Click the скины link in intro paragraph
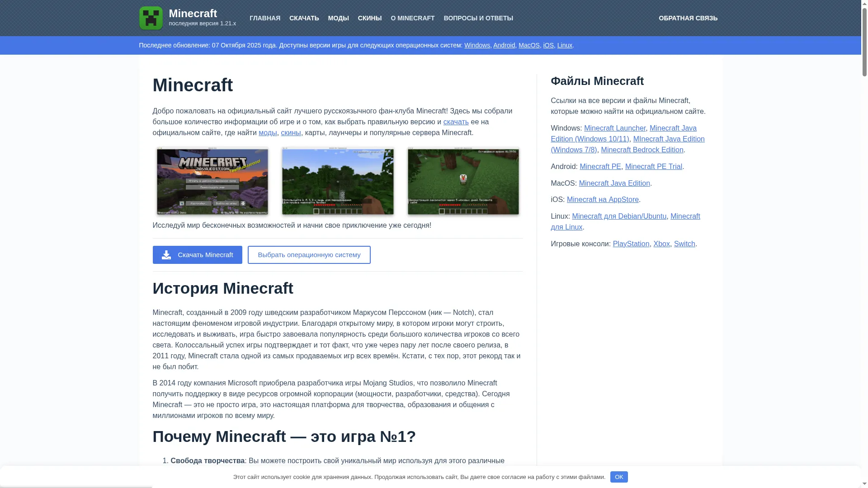Image resolution: width=868 pixels, height=488 pixels. (291, 133)
